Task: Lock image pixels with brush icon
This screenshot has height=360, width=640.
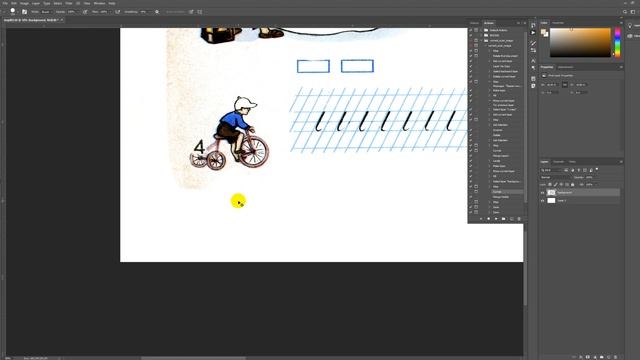Action: pos(556,184)
